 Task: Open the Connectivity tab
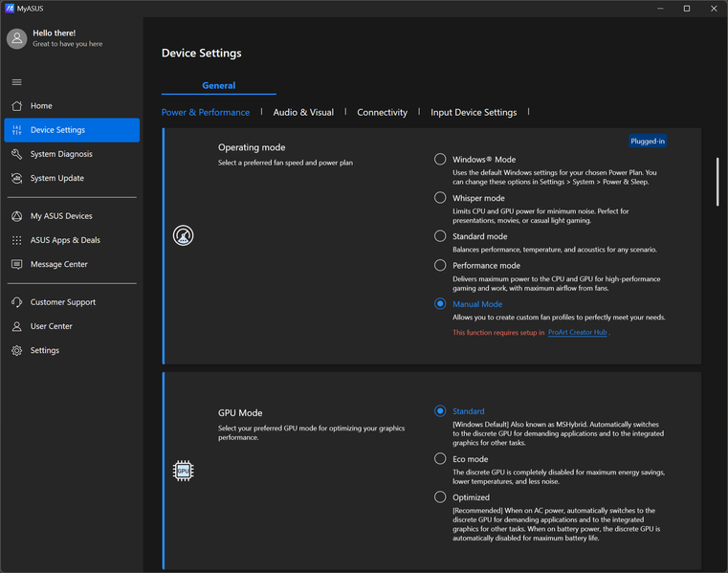pos(382,113)
